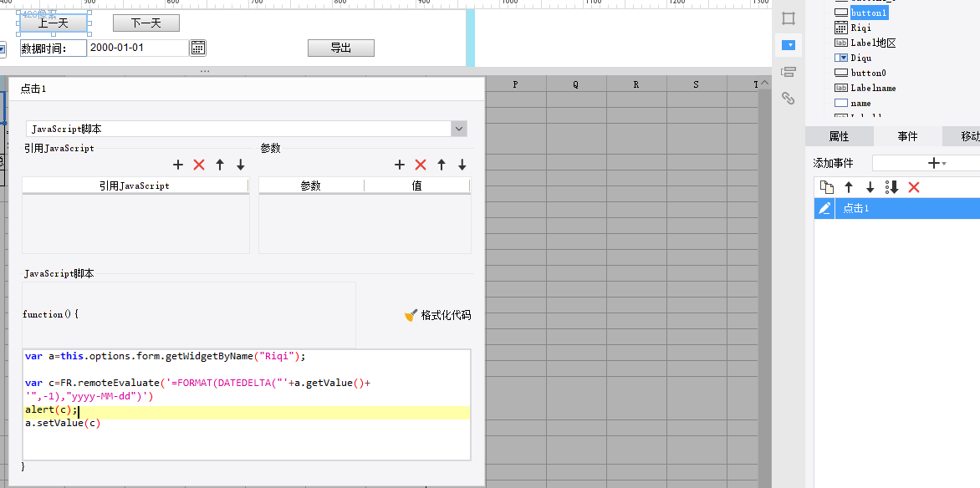Move event to bottom icon
Screen dimensions: 980x488
click(x=892, y=187)
